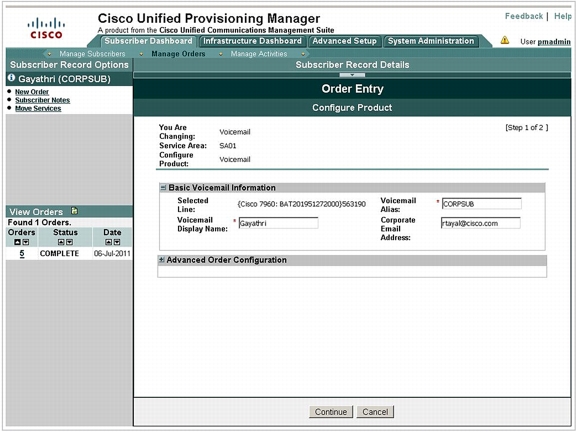Click the yellow warning alert icon
578x434 pixels.
tap(505, 40)
